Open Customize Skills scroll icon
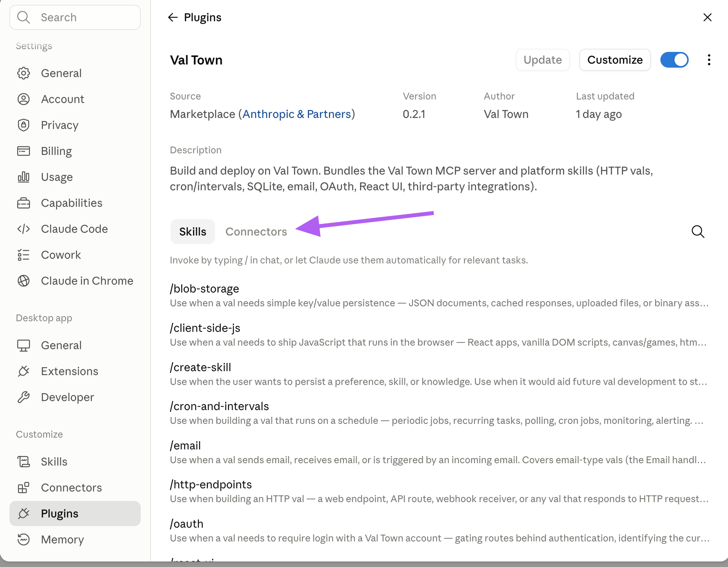 tap(24, 462)
